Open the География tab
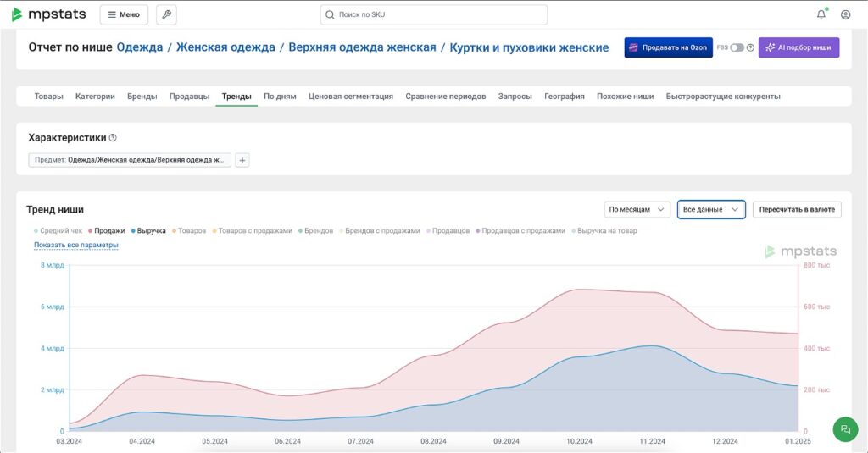 pos(564,97)
